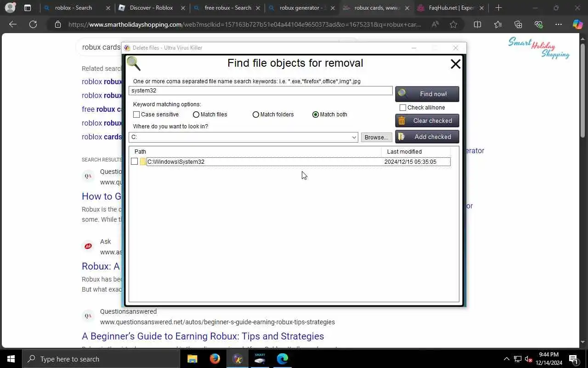Open the Windows Start menu

pos(11,359)
